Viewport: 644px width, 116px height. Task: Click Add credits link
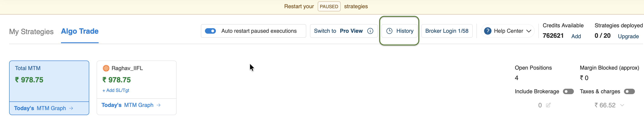pos(576,36)
